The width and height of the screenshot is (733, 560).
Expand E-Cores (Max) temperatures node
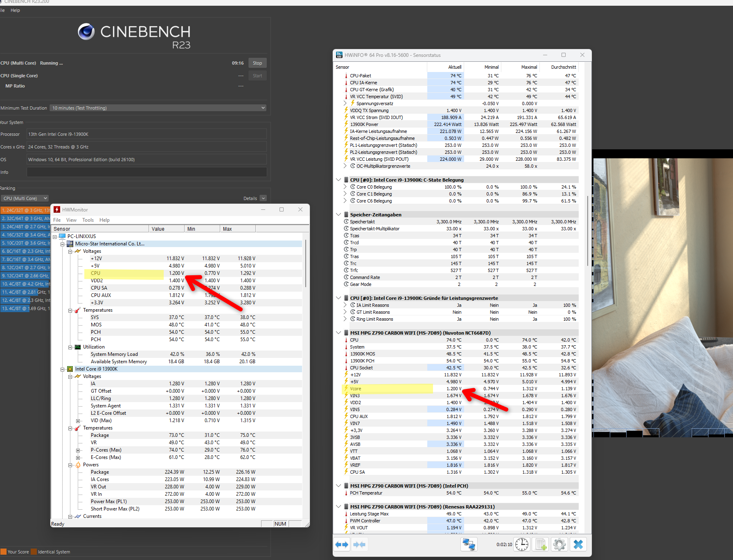(x=78, y=458)
